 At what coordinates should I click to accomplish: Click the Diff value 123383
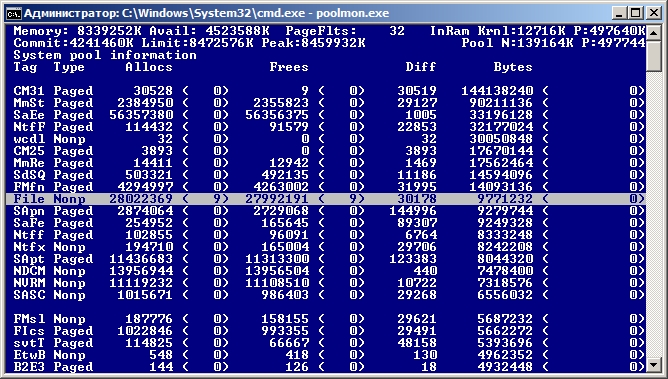coord(413,259)
